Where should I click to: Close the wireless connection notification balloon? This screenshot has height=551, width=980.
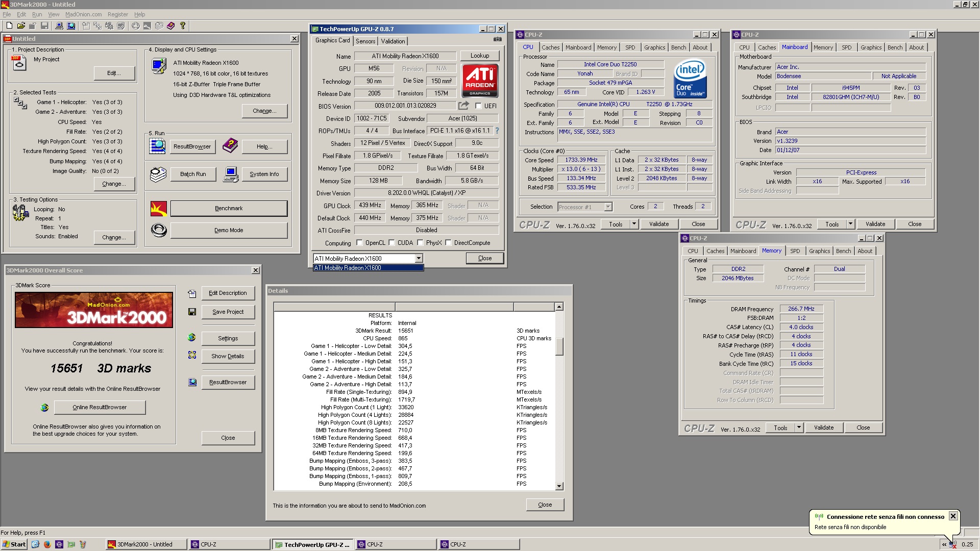click(x=952, y=516)
